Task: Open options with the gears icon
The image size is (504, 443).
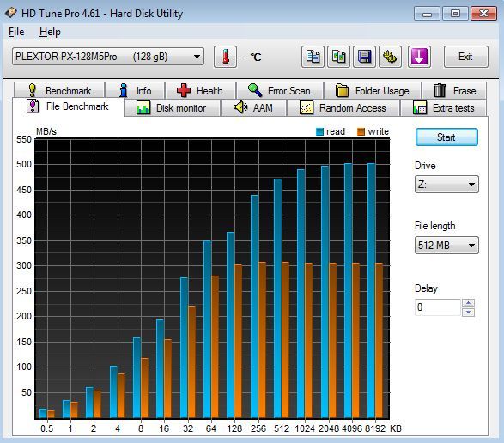Action: 390,57
